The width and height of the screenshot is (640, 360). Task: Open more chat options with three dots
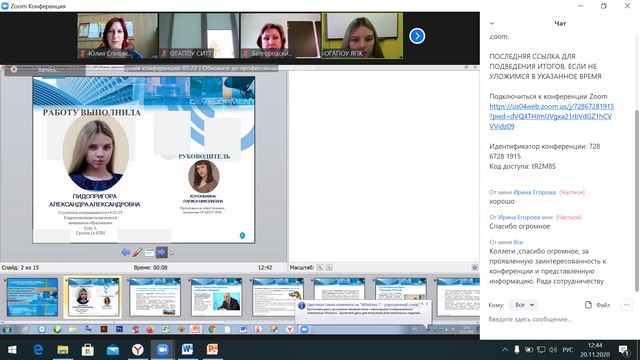tap(627, 305)
